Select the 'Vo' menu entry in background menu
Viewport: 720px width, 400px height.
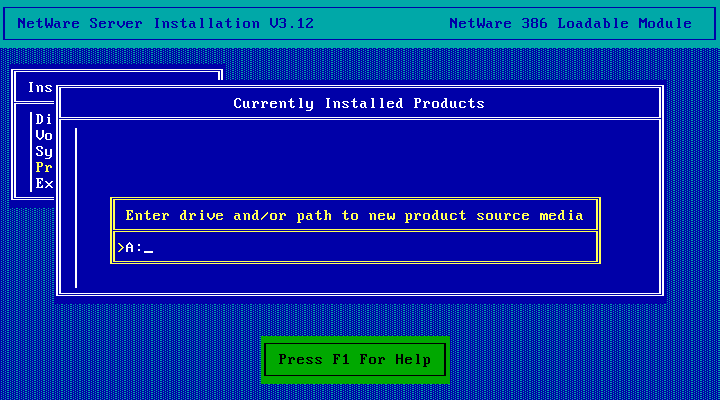44,135
